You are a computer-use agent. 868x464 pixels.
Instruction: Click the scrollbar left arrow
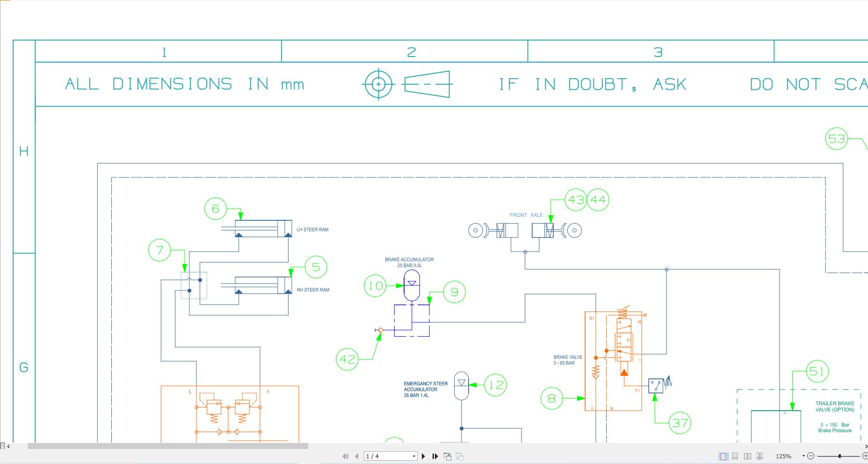[8, 446]
